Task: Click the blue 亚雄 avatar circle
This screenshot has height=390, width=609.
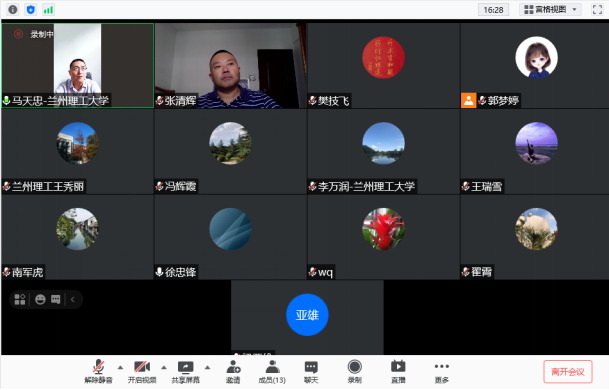Action: [307, 315]
